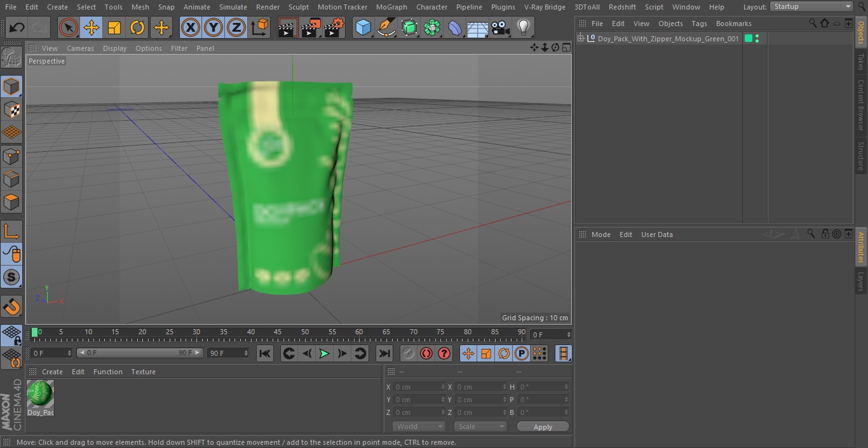Add a Light object
Screen dimensions: 868x448
(523, 27)
